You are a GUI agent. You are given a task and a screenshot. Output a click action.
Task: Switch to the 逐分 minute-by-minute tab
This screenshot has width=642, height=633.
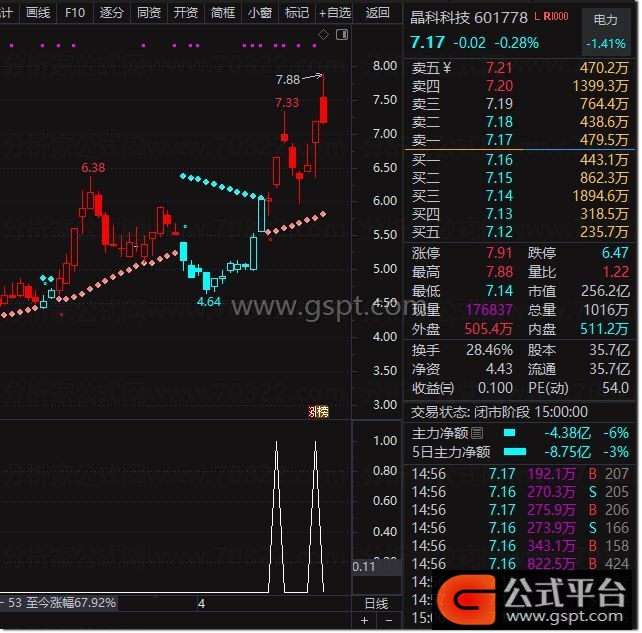click(x=112, y=13)
